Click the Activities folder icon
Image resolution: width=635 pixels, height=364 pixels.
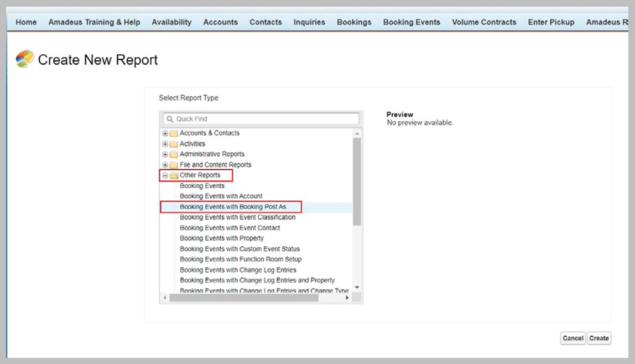coord(174,144)
